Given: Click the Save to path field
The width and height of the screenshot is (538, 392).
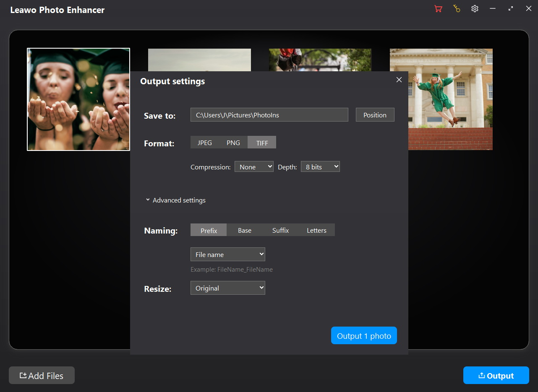Looking at the screenshot, I should tap(269, 115).
